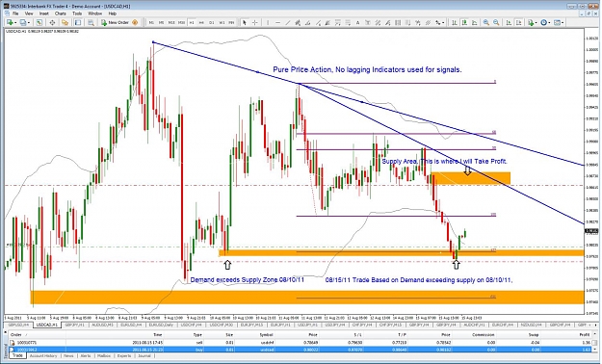Select the Text label A tool

click(357, 23)
